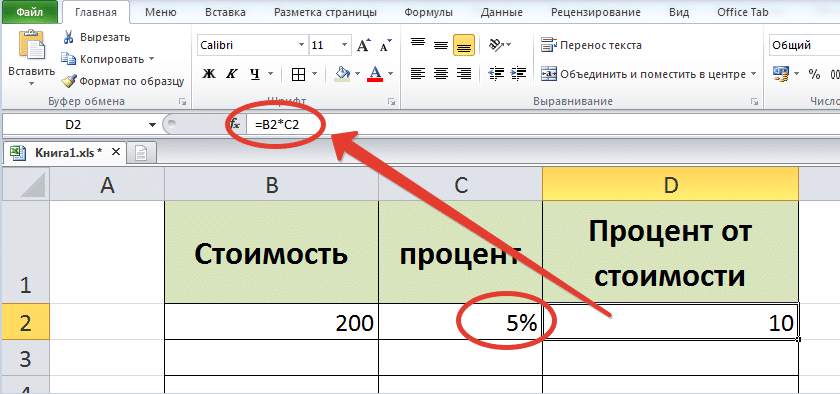The height and width of the screenshot is (394, 840).
Task: Center cell text horizontally
Action: (x=441, y=73)
